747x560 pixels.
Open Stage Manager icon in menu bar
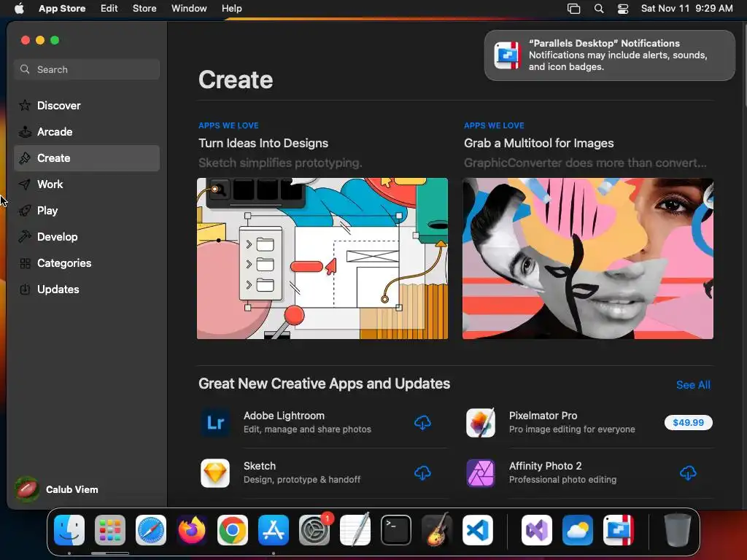tap(573, 9)
